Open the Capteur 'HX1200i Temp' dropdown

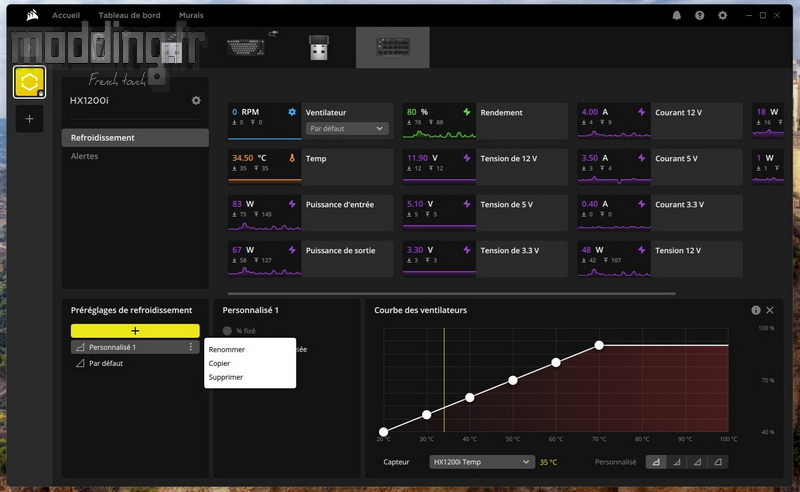[x=482, y=462]
